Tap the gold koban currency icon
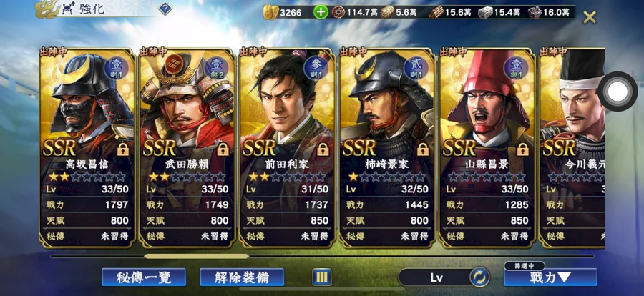This screenshot has height=296, width=644. (x=270, y=12)
